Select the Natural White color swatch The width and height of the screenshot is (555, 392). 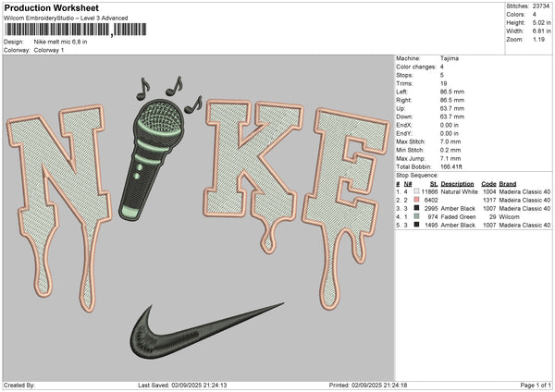pyautogui.click(x=418, y=191)
